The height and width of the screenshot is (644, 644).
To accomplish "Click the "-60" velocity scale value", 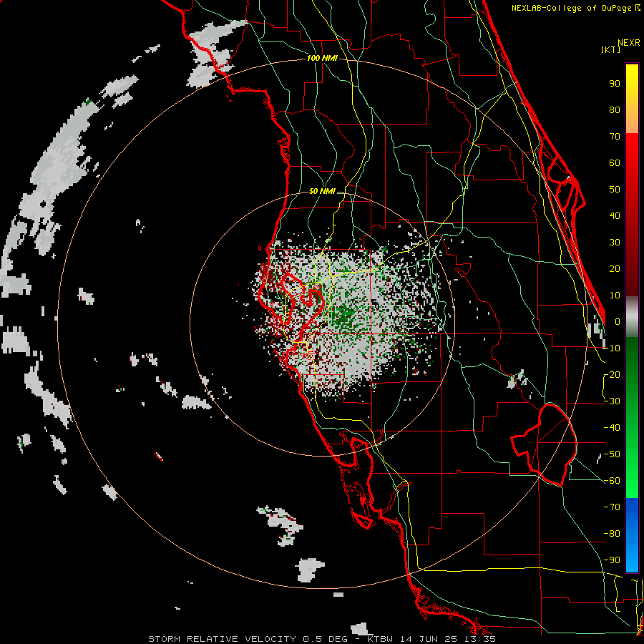I will click(x=612, y=481).
